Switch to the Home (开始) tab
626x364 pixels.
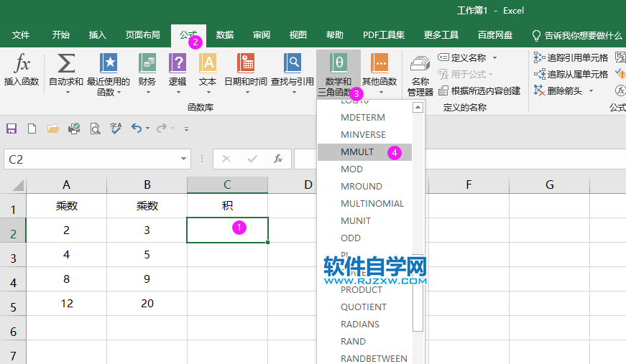60,35
